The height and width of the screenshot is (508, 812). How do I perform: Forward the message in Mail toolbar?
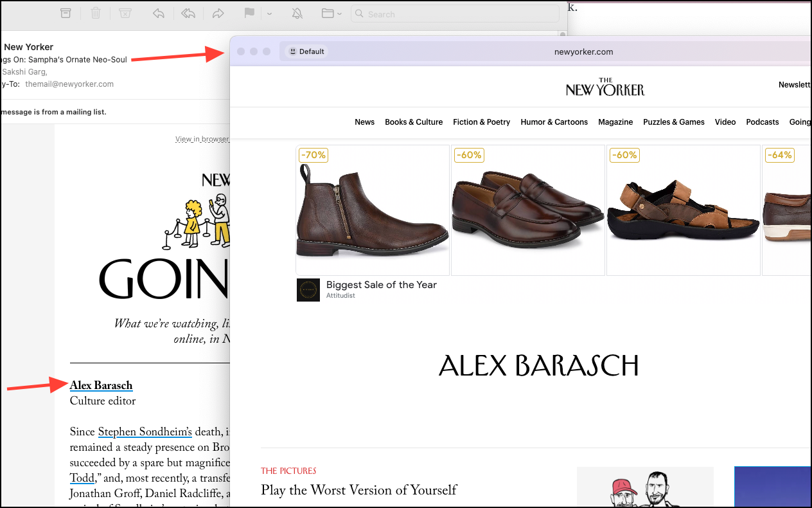coord(218,14)
